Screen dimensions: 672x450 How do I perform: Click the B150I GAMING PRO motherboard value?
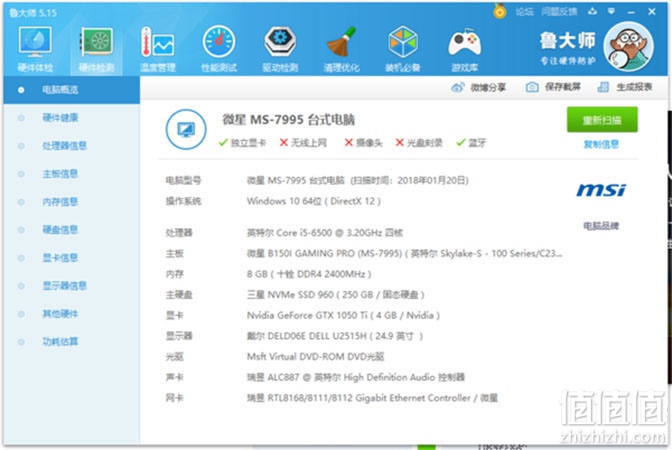tap(404, 253)
